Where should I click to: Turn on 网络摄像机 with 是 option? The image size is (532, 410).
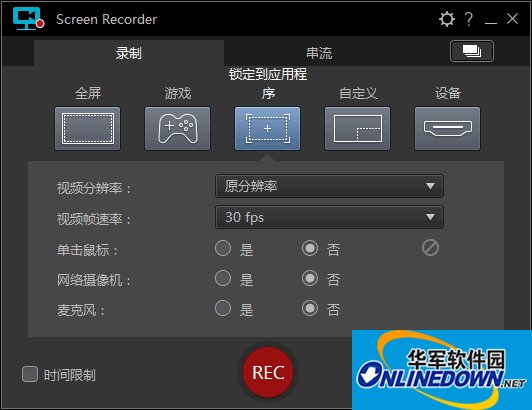point(223,278)
